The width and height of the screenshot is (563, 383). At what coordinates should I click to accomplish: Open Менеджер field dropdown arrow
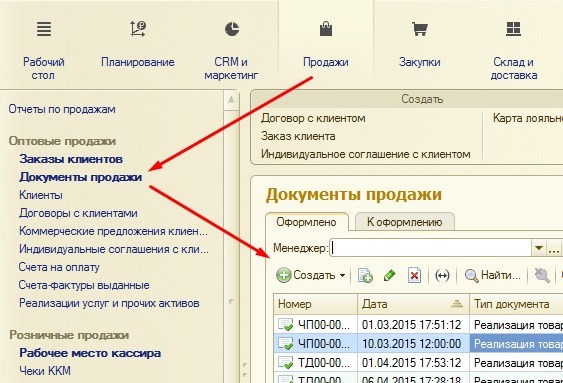(x=539, y=248)
